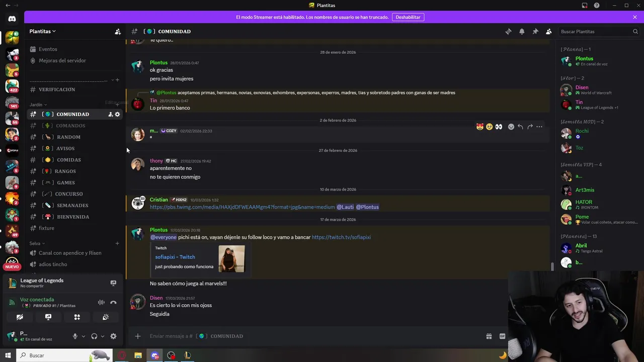Open soundboard button in voice panel
This screenshot has height=362, width=644.
[x=106, y=317]
